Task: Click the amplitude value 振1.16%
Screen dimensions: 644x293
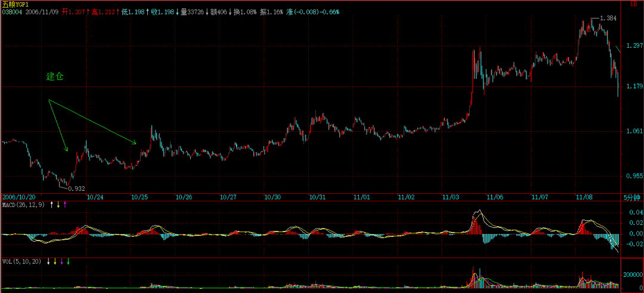Action: (x=271, y=13)
